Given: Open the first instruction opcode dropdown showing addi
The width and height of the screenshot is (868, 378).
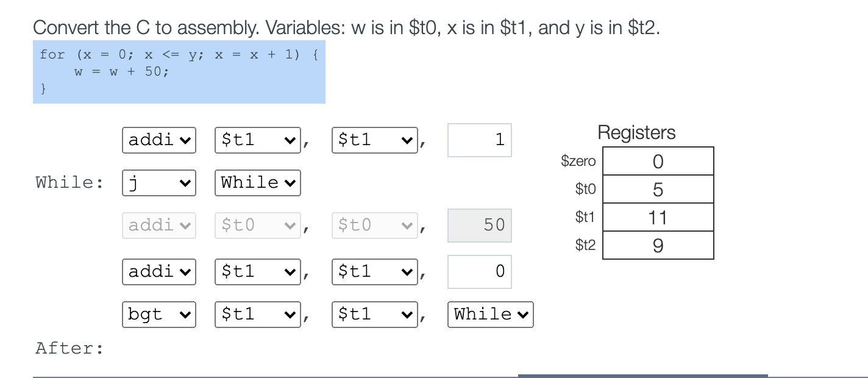Looking at the screenshot, I should pos(158,140).
